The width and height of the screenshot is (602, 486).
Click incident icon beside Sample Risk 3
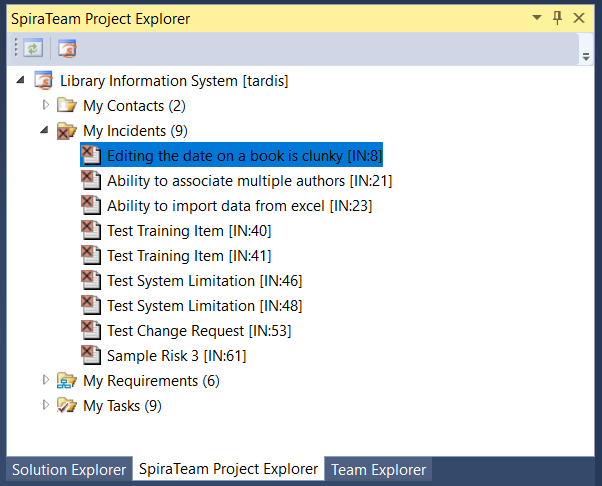click(91, 355)
